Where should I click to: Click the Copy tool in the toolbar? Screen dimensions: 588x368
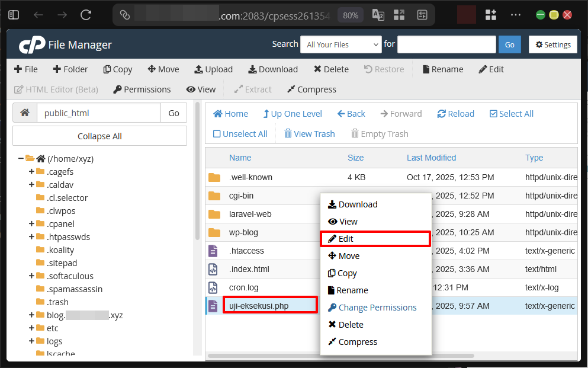[x=117, y=69]
